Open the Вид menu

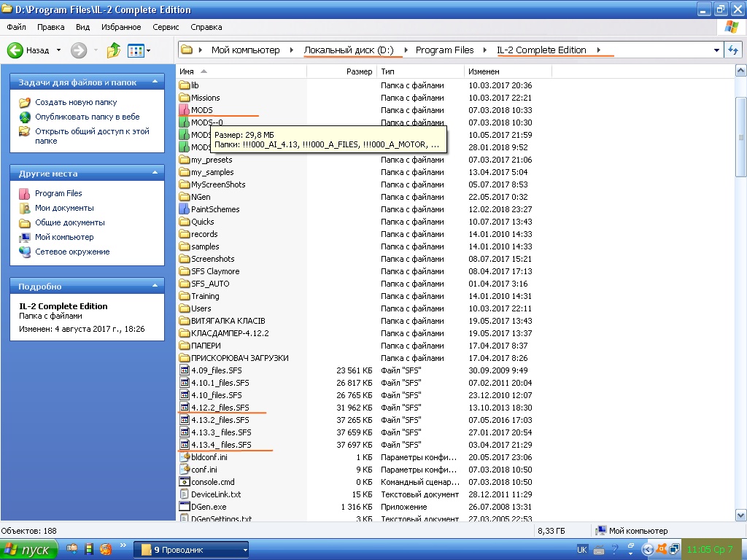[82, 27]
